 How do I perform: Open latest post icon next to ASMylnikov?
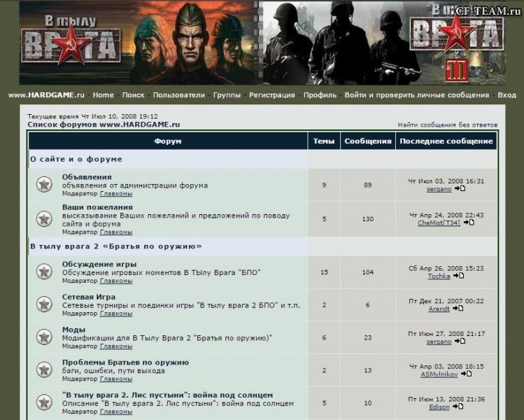click(466, 374)
